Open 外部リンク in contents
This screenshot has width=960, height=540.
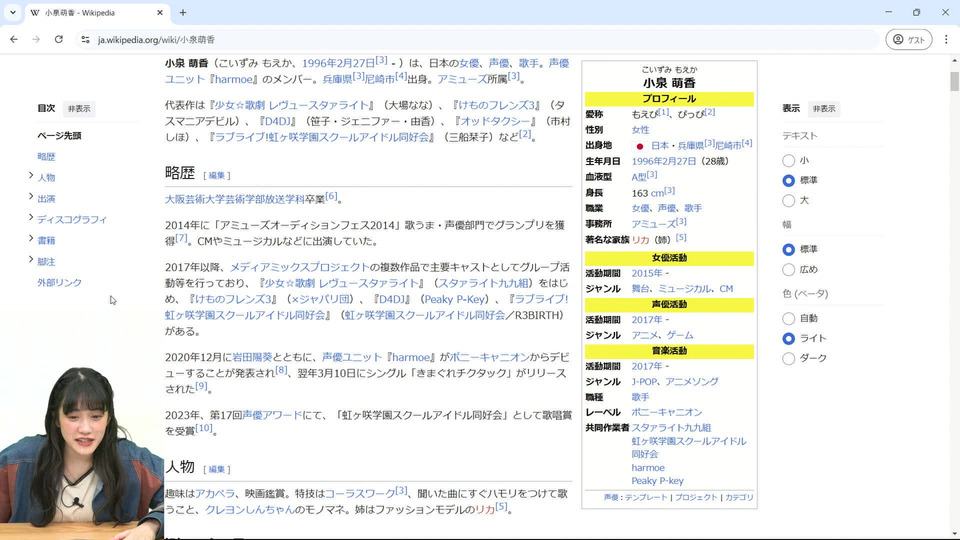[x=59, y=282]
